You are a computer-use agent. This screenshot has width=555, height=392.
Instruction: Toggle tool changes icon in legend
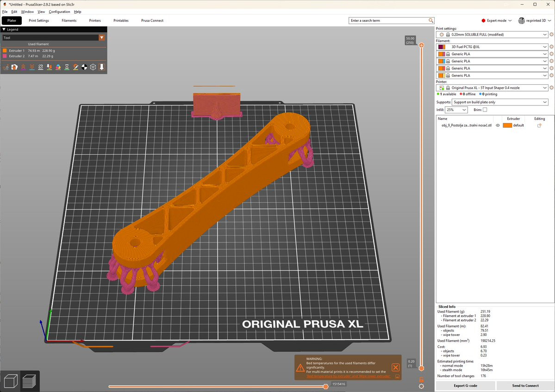tap(49, 67)
